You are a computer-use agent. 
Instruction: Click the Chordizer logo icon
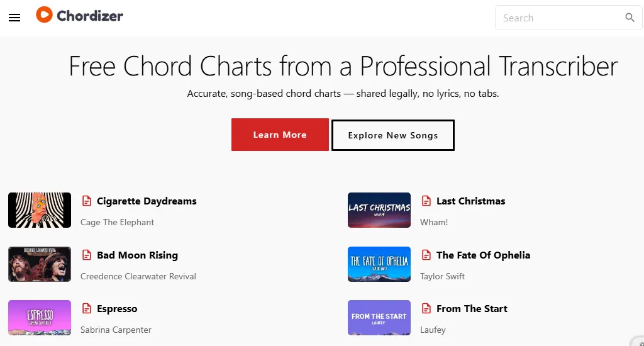click(x=44, y=14)
